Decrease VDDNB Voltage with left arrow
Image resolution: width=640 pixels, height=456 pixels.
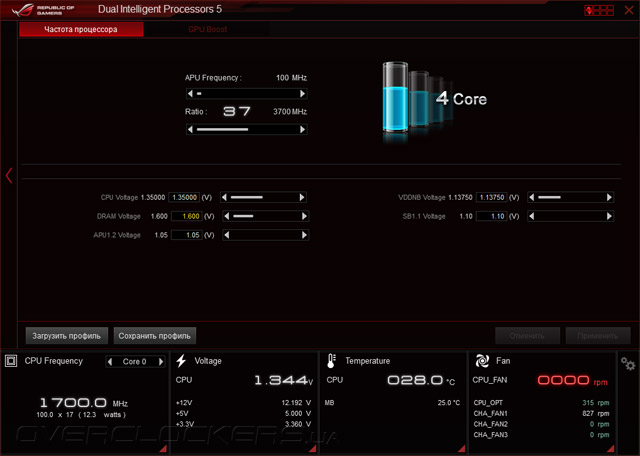531,197
